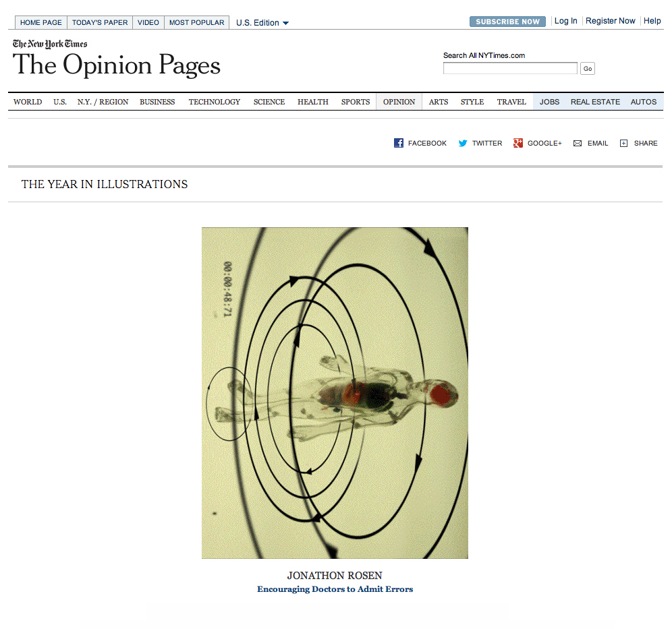Open the Most Popular tab
The image size is (672, 629).
[x=196, y=23]
